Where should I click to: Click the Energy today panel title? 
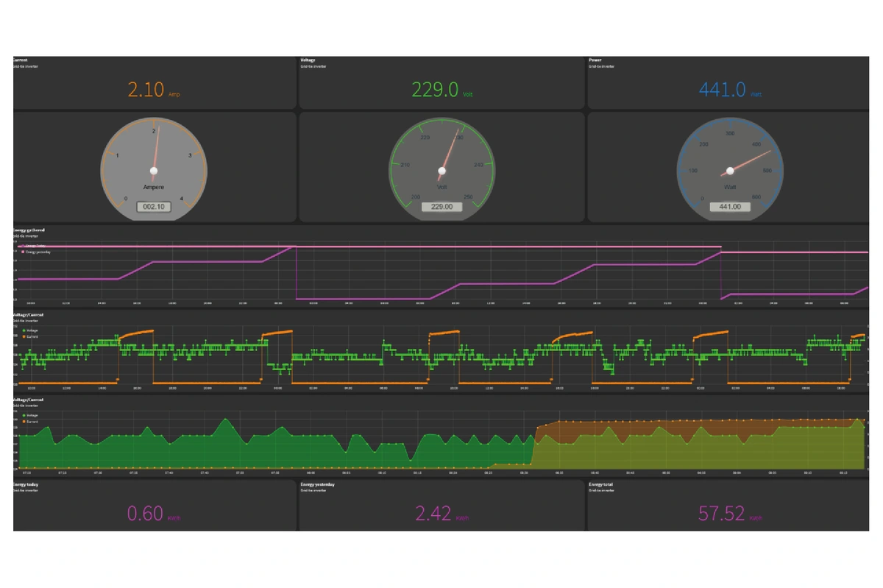(27, 485)
